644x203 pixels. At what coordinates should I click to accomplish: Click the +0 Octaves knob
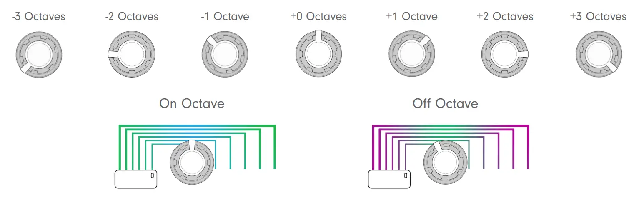(x=318, y=55)
